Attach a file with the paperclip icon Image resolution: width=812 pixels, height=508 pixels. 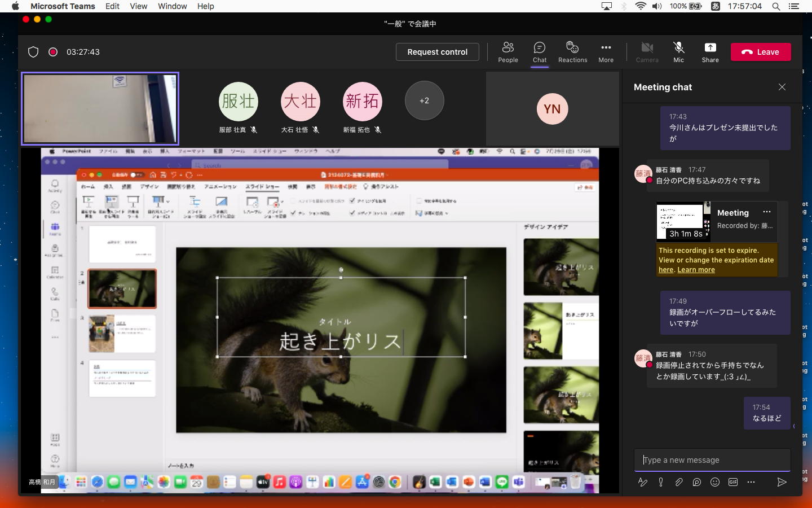pyautogui.click(x=679, y=482)
